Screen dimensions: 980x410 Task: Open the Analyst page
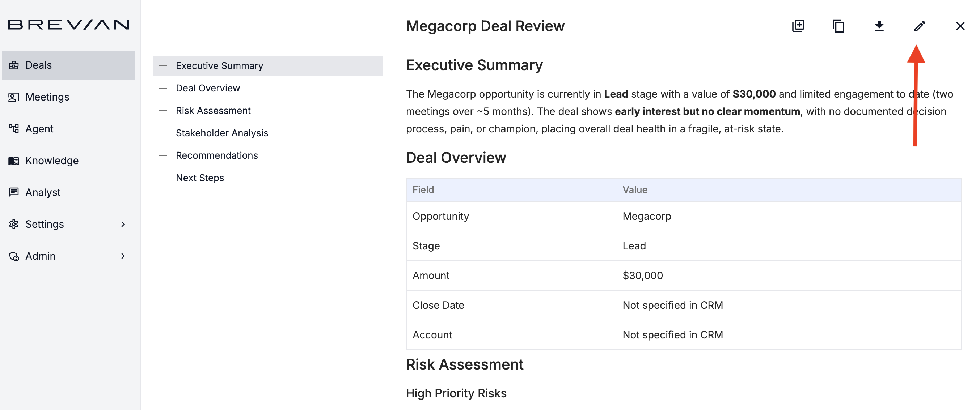pos(43,192)
